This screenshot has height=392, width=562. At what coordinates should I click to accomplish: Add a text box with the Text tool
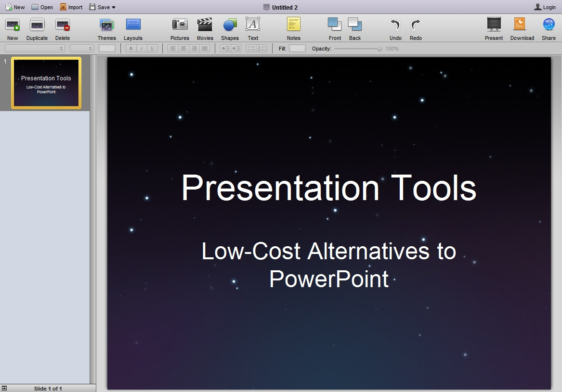click(x=253, y=29)
